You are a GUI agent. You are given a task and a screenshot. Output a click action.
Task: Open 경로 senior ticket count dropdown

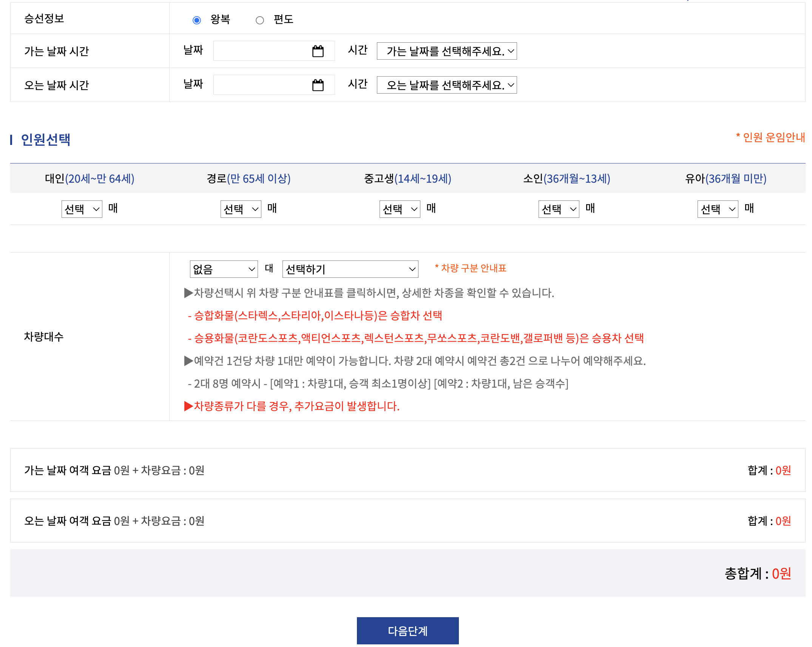[241, 209]
